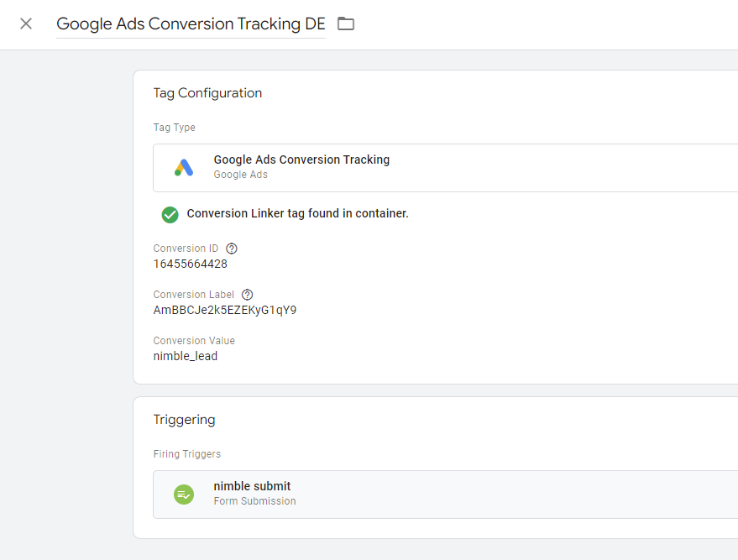Click the Conversion Linker tag found message
This screenshot has width=738, height=560.
pyautogui.click(x=297, y=213)
